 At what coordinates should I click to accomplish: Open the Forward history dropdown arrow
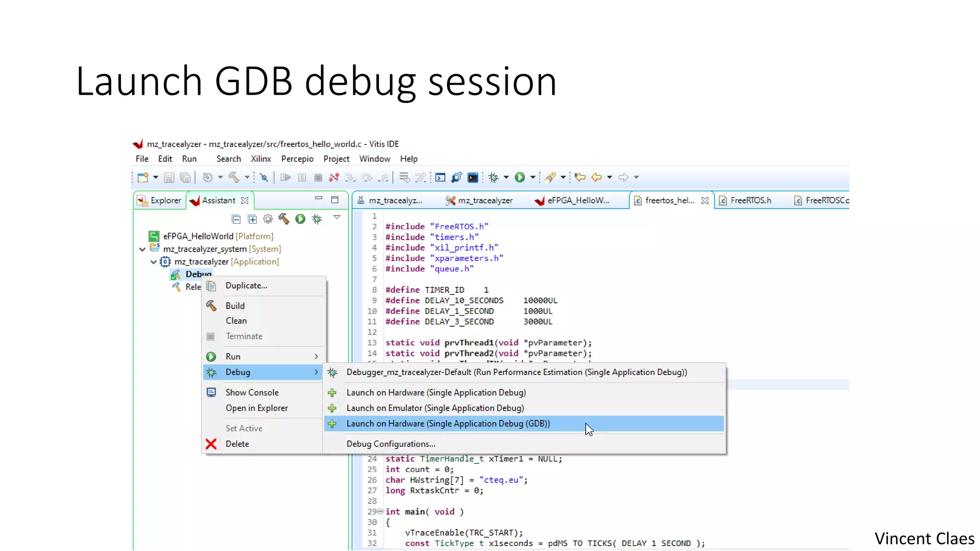pyautogui.click(x=636, y=177)
